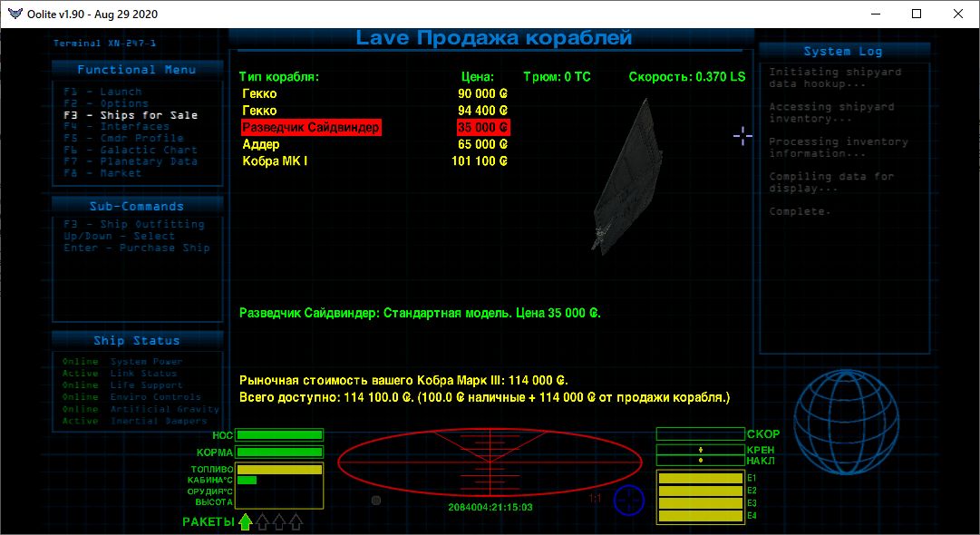Select the Кобра MK I listing

[x=275, y=161]
